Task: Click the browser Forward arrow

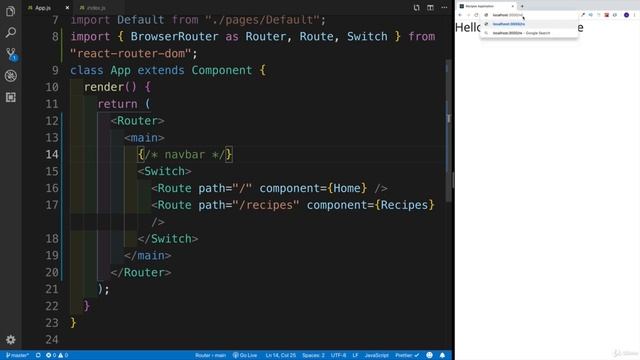Action: click(468, 15)
